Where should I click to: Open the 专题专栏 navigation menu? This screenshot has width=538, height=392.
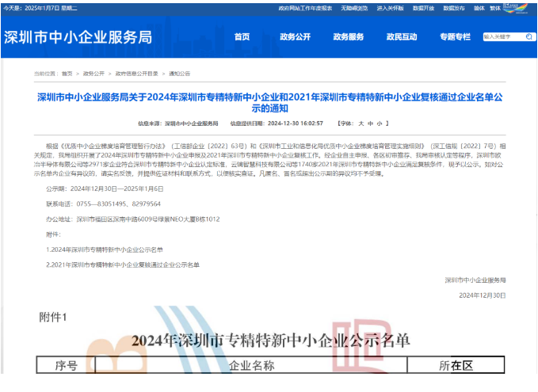pos(455,36)
